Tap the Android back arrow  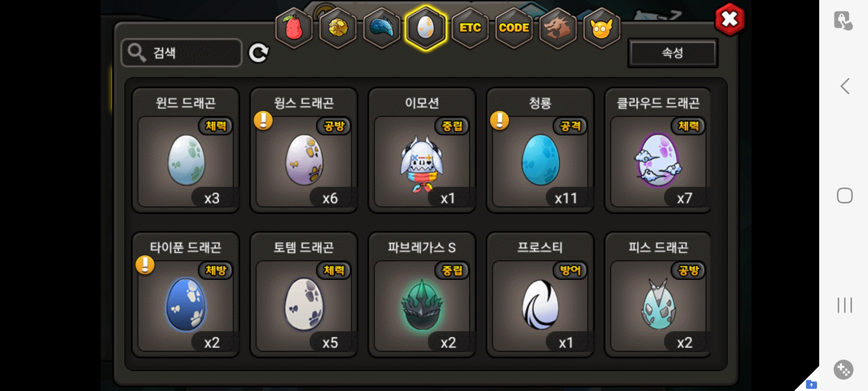pos(845,87)
